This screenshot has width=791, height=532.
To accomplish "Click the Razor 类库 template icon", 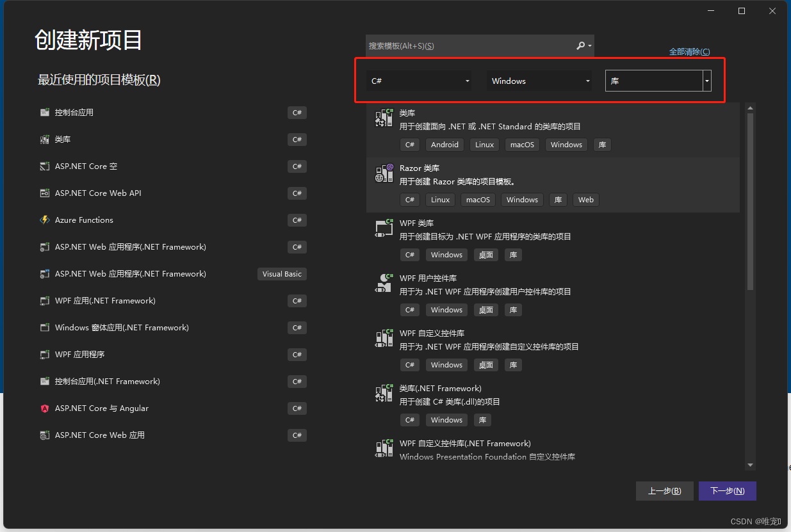I will [x=384, y=173].
